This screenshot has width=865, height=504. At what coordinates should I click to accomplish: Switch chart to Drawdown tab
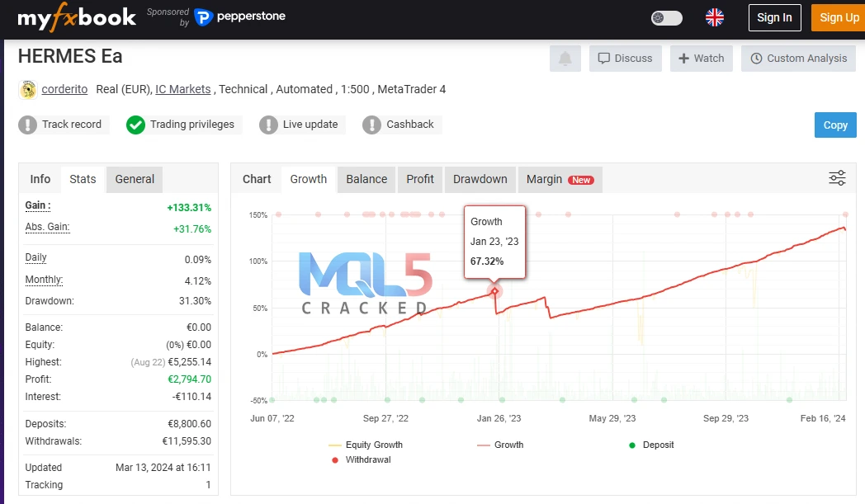click(x=480, y=179)
